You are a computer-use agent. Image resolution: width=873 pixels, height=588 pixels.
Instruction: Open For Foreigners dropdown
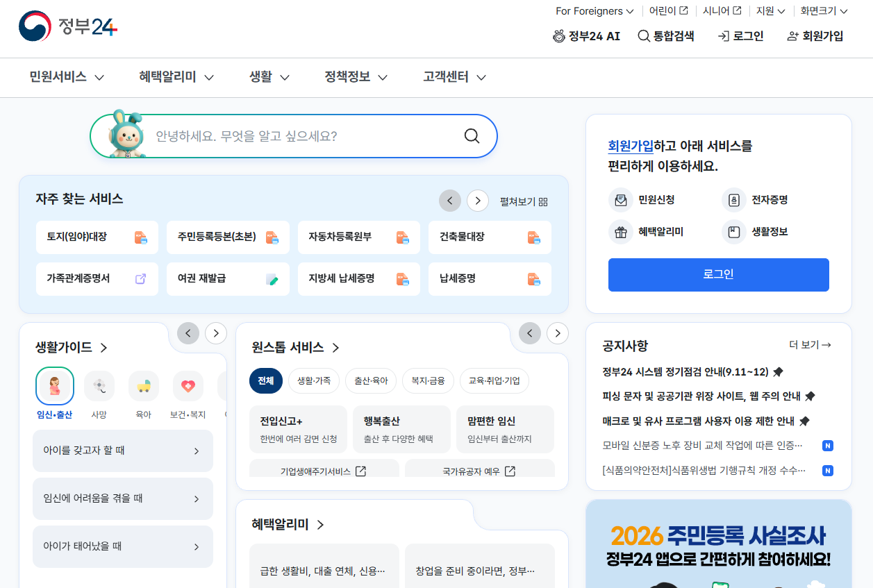pos(595,11)
